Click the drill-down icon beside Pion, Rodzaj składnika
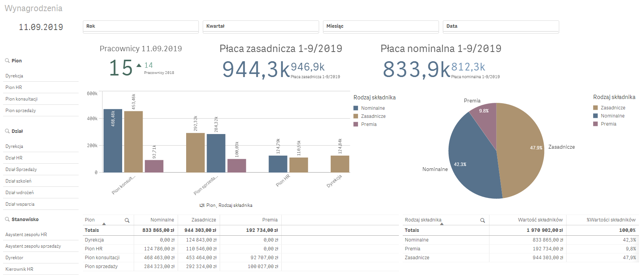The height and width of the screenshot is (275, 644). pyautogui.click(x=202, y=206)
